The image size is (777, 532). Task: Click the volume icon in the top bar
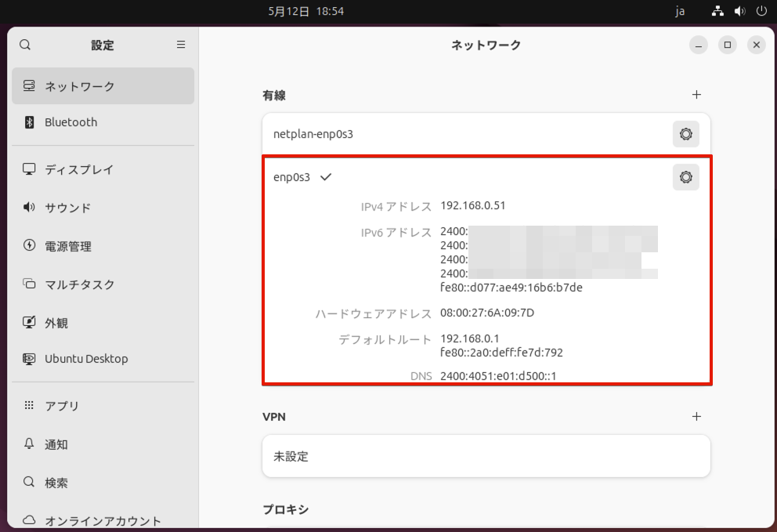click(738, 11)
